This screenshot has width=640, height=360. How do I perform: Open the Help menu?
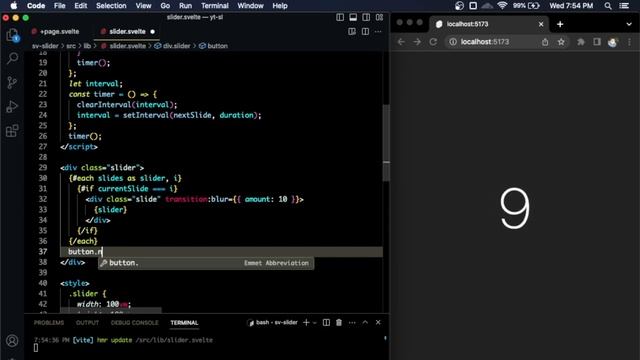280,6
